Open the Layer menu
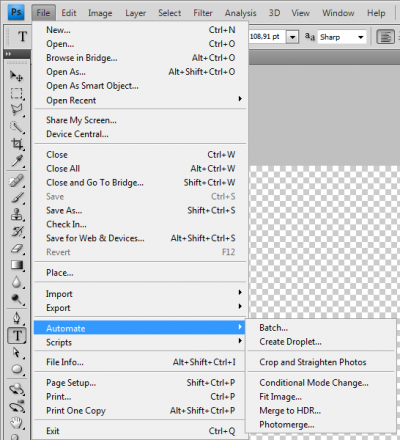400x440 pixels. [x=135, y=13]
